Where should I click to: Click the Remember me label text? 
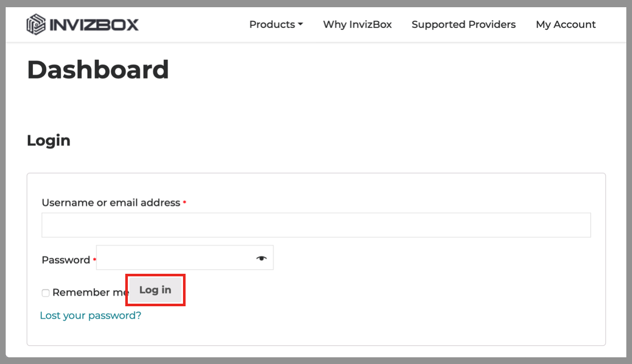tap(89, 293)
